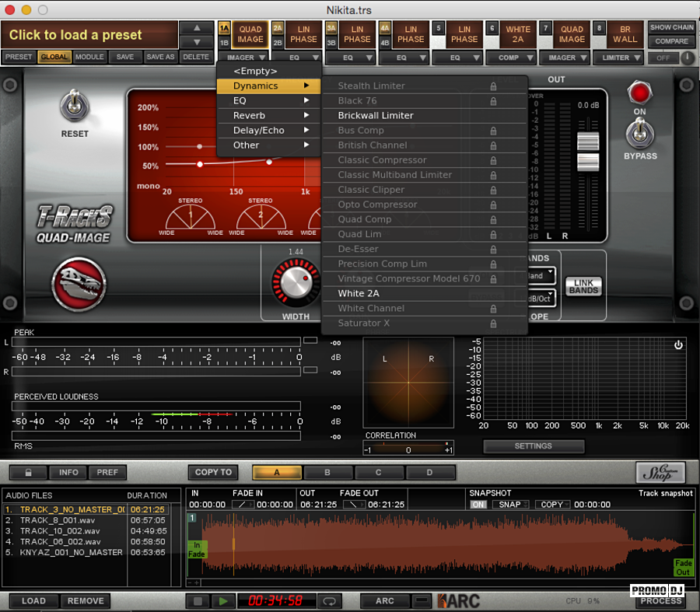Toggle the LINK BANDS button
This screenshot has width=700, height=612.
point(583,287)
